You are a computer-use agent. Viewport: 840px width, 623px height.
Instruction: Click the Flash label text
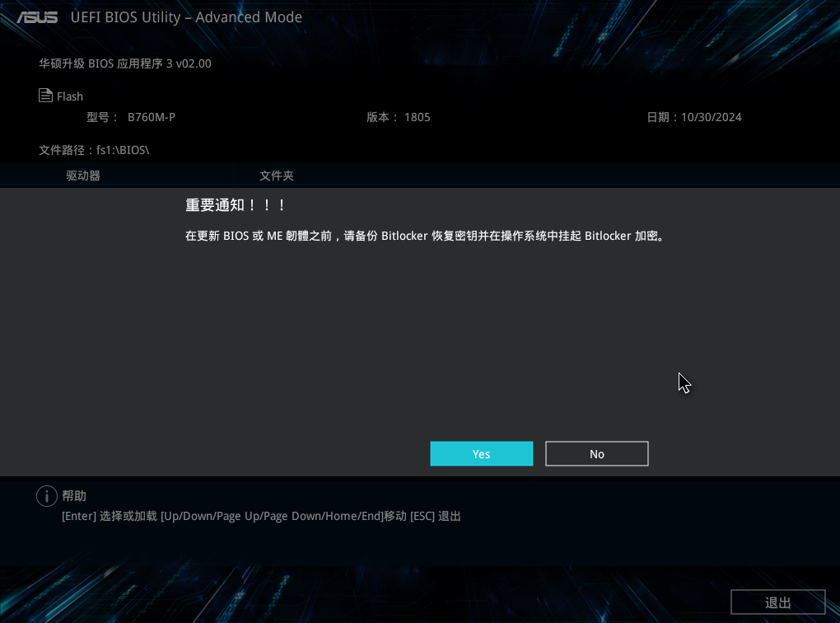pos(70,96)
